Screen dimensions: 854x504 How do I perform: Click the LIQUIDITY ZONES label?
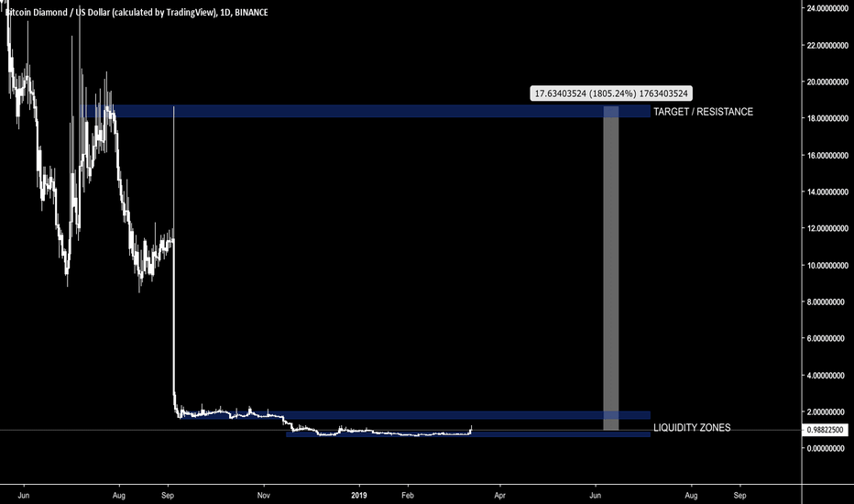click(692, 428)
